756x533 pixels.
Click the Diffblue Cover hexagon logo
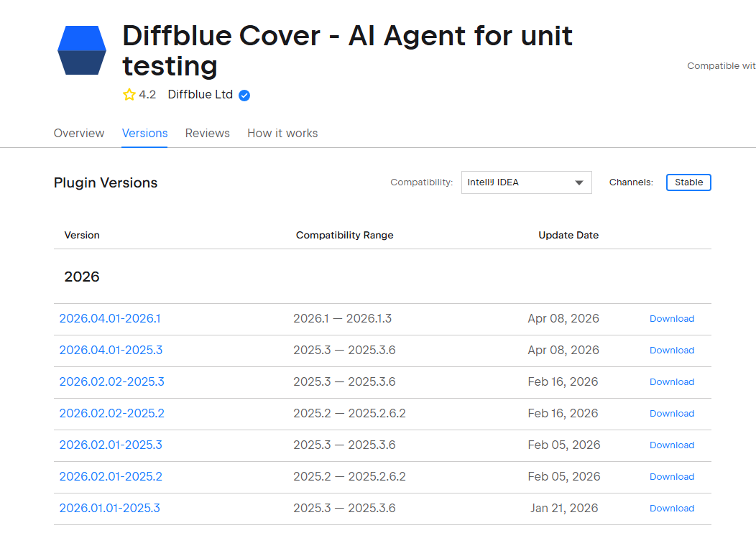(82, 50)
